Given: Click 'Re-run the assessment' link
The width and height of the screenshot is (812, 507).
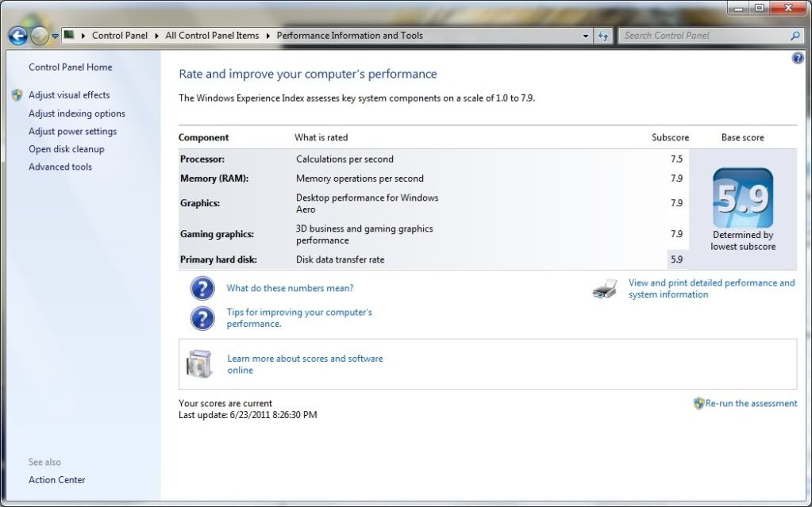Looking at the screenshot, I should 751,403.
